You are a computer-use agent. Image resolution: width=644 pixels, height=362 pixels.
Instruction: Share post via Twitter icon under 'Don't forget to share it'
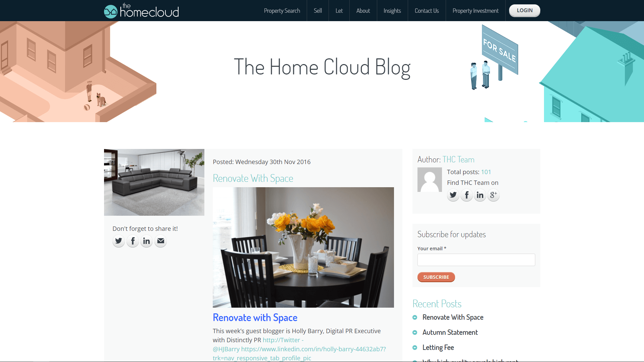click(x=118, y=241)
